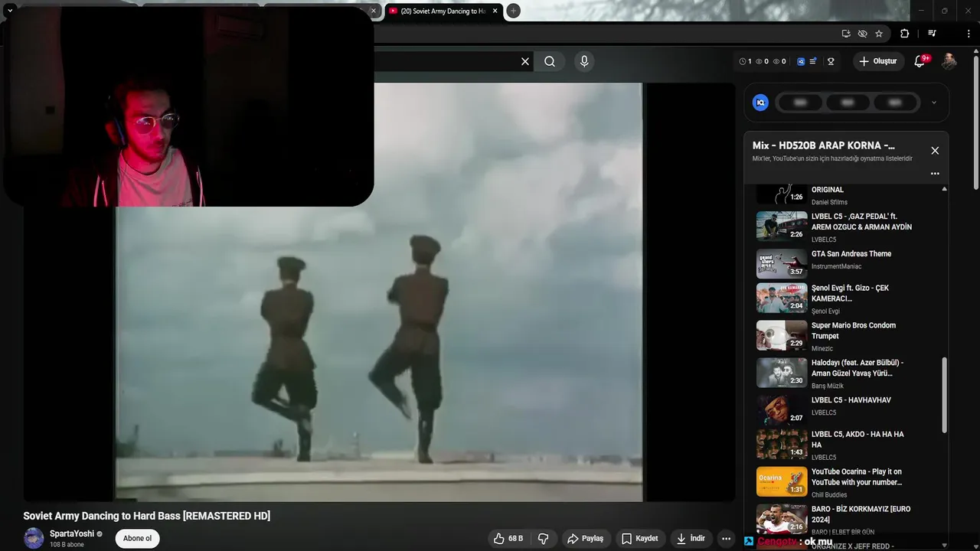Close the Soviet Army Dancing tab
The height and width of the screenshot is (551, 980).
click(x=495, y=11)
